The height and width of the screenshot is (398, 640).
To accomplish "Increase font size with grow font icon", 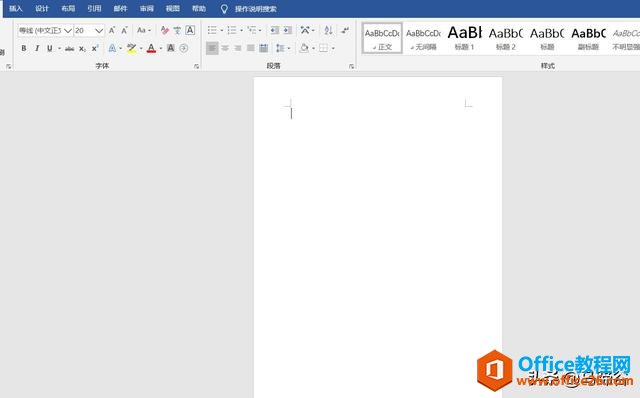I will [111, 30].
